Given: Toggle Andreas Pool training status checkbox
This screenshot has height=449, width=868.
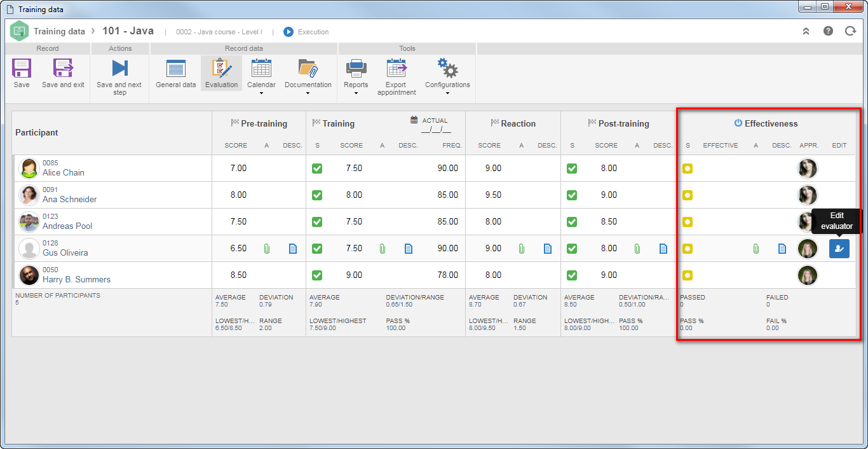Looking at the screenshot, I should pos(317,222).
